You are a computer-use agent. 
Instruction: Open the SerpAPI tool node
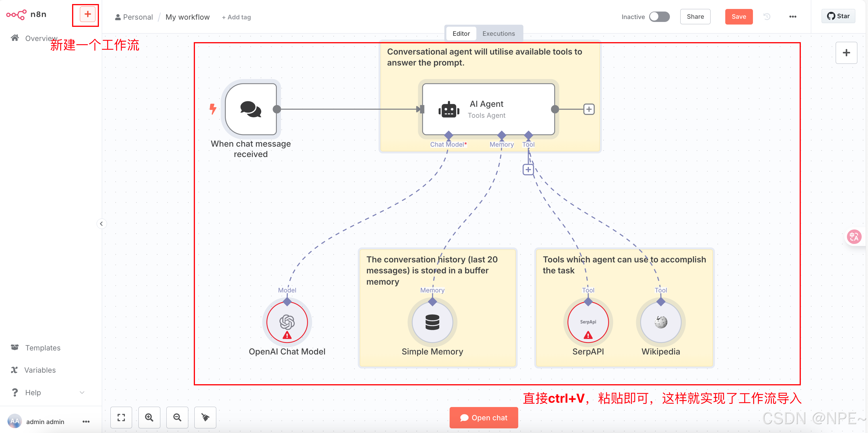[x=588, y=322]
